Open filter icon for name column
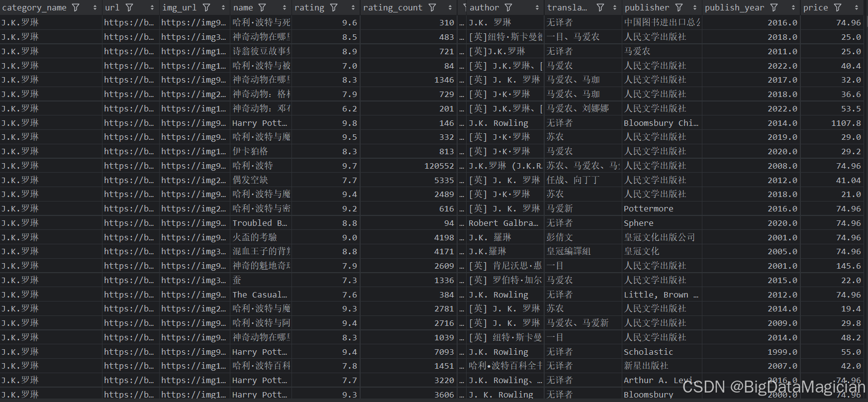 click(262, 7)
